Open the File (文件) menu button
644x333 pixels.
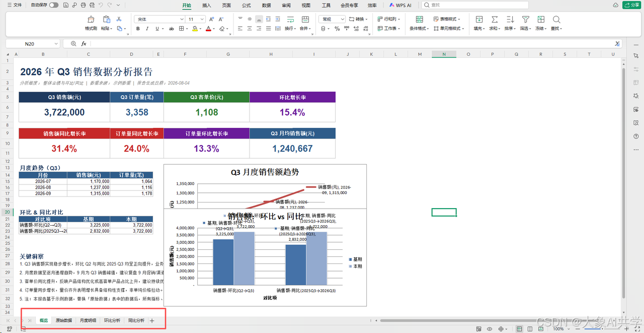click(x=15, y=5)
